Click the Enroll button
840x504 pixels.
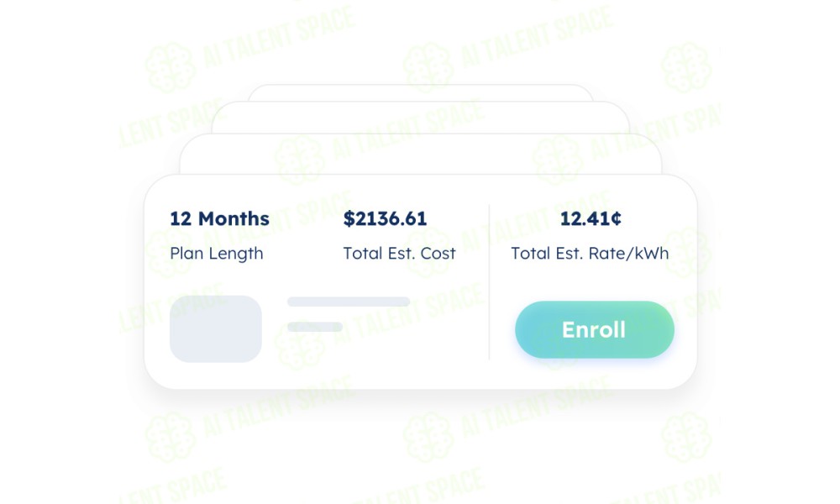(595, 329)
